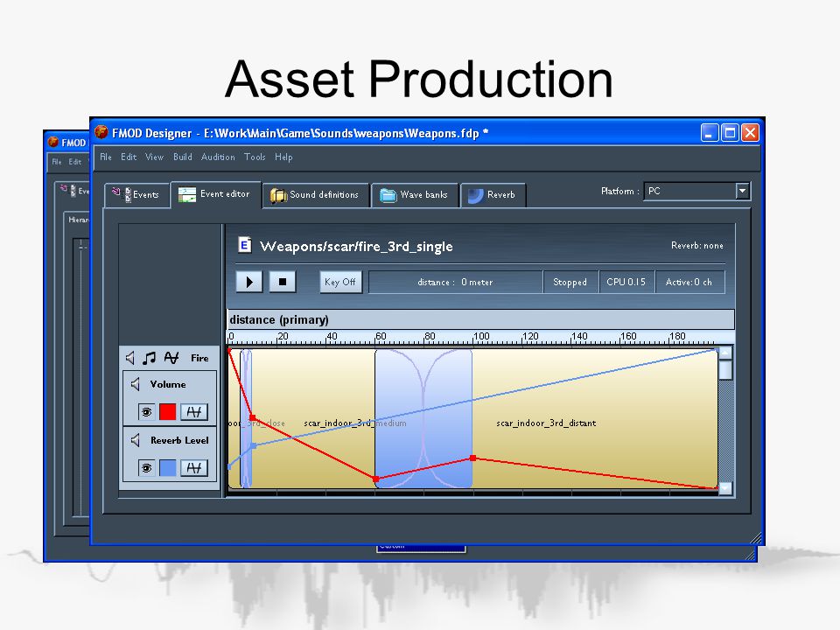Image resolution: width=840 pixels, height=630 pixels.
Task: Play the fire_3rd_single event
Action: 249,282
